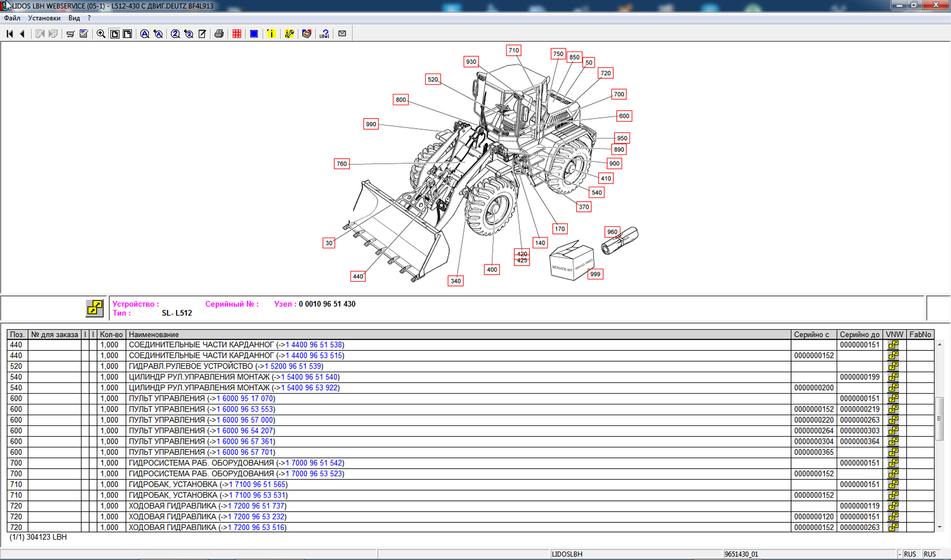This screenshot has width=951, height=560.
Task: Open the Файл menu
Action: coord(12,18)
